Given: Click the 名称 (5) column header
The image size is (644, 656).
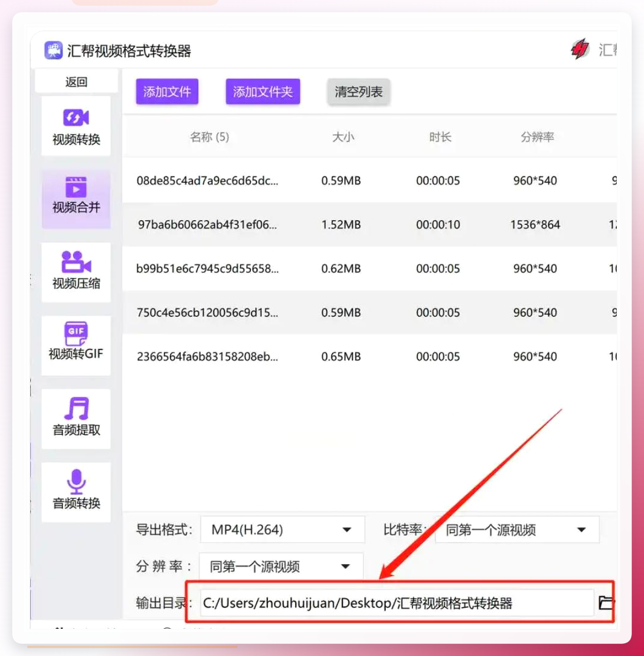Looking at the screenshot, I should pos(209,137).
